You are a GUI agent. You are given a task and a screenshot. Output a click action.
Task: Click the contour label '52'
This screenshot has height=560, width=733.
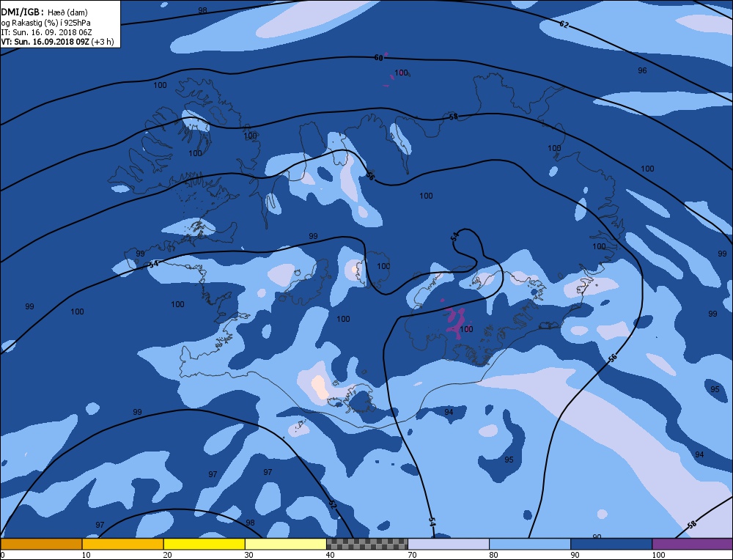[x=332, y=504]
